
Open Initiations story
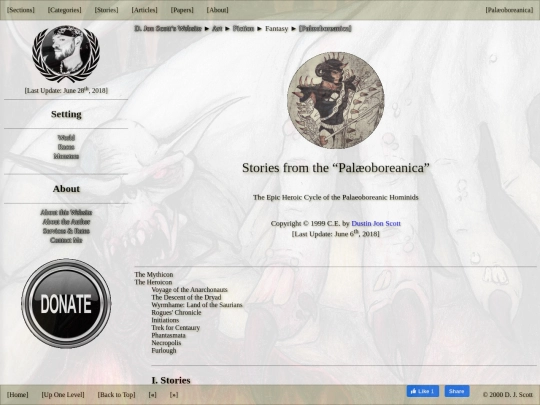(165, 320)
